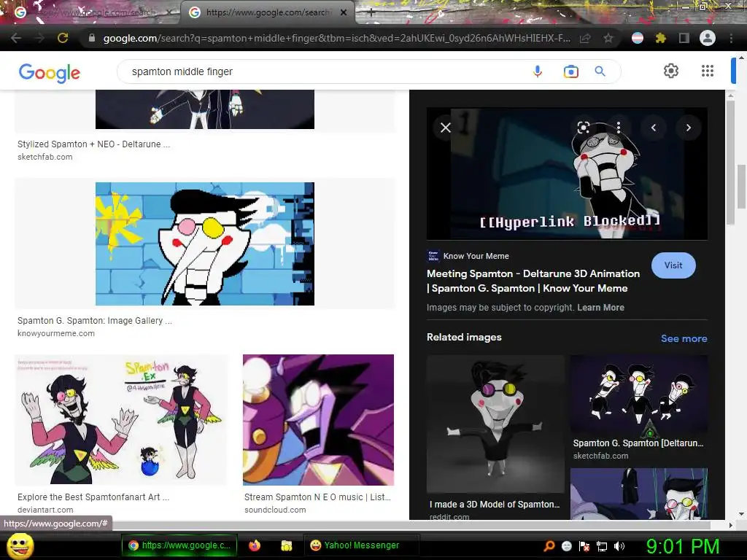The height and width of the screenshot is (560, 747).
Task: Close the active Google search tab
Action: point(344,13)
